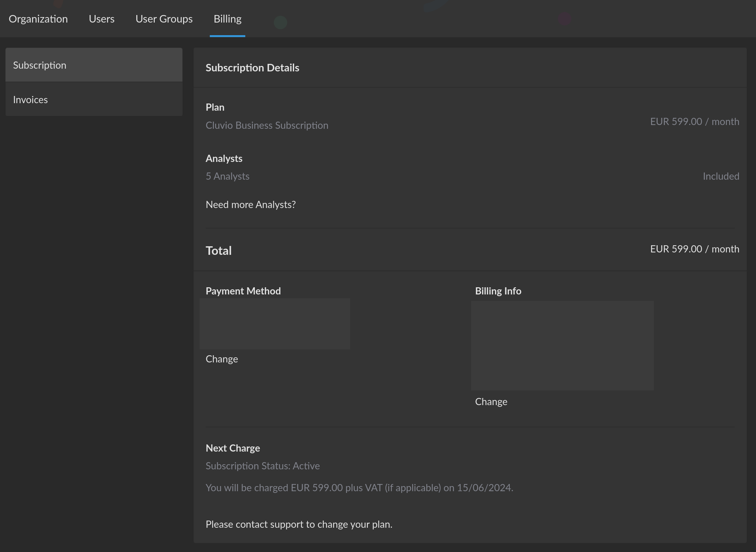Viewport: 756px width, 552px height.
Task: Click the Subscription Details heading
Action: point(252,68)
